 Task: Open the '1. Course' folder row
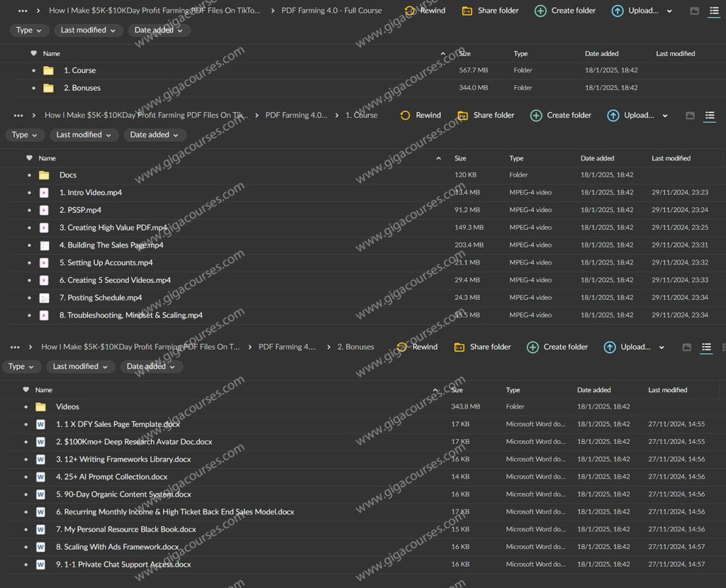(x=79, y=71)
